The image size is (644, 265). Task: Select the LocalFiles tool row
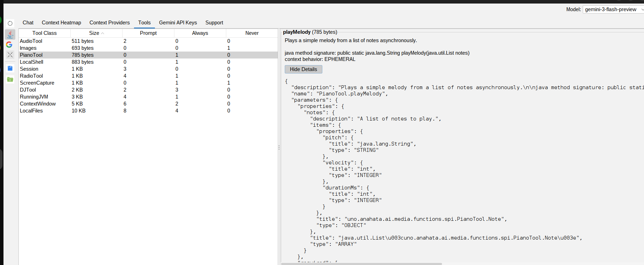tap(31, 111)
